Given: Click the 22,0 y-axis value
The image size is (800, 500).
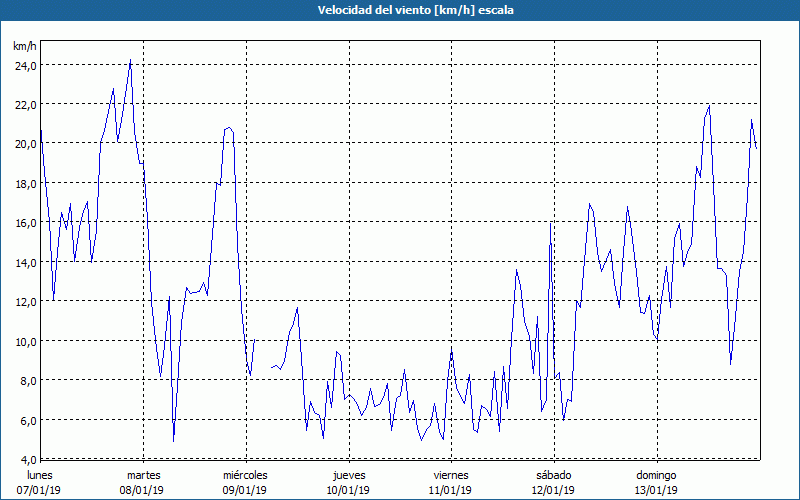Looking at the screenshot, I should point(25,105).
